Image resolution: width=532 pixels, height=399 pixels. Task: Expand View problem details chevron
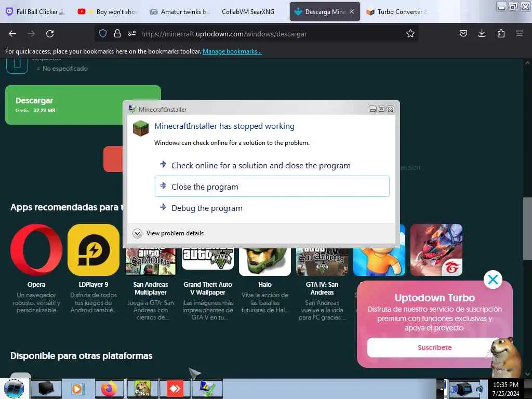(x=137, y=233)
